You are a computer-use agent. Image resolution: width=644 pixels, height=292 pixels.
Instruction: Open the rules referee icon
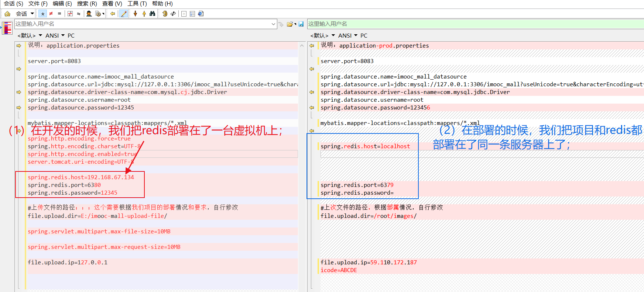point(89,14)
